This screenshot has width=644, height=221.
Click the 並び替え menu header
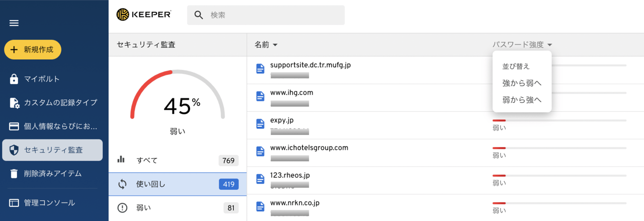coord(516,66)
